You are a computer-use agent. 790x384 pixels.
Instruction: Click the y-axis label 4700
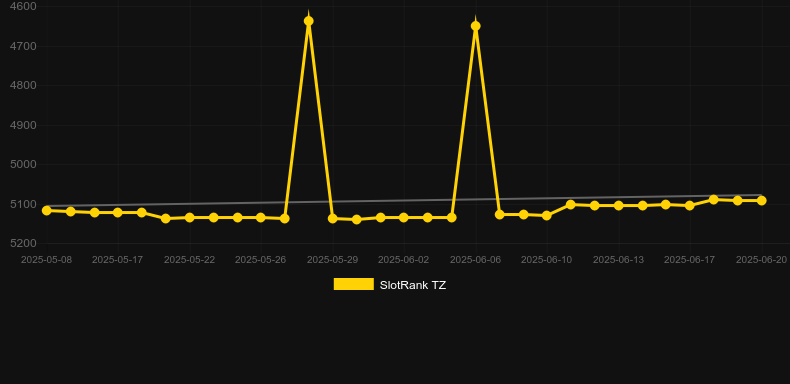(x=23, y=46)
